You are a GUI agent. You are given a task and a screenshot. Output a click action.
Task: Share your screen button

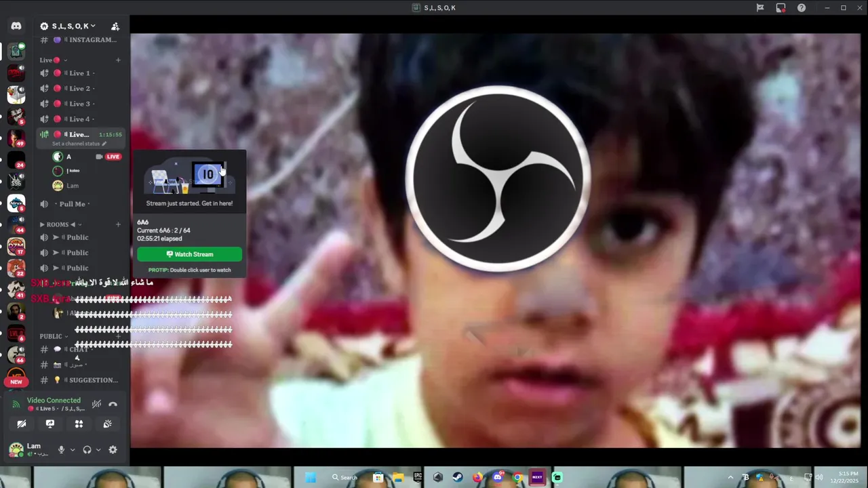[x=50, y=424]
